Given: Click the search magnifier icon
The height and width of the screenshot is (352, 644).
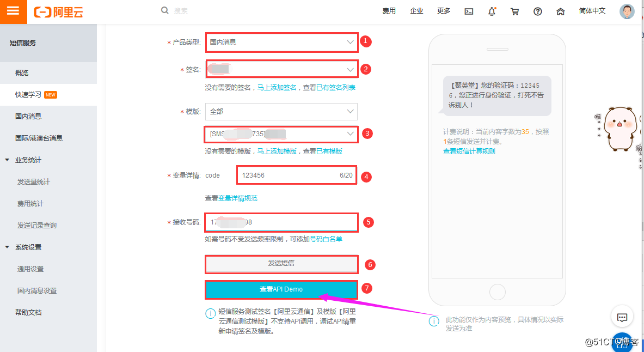Looking at the screenshot, I should coord(165,10).
